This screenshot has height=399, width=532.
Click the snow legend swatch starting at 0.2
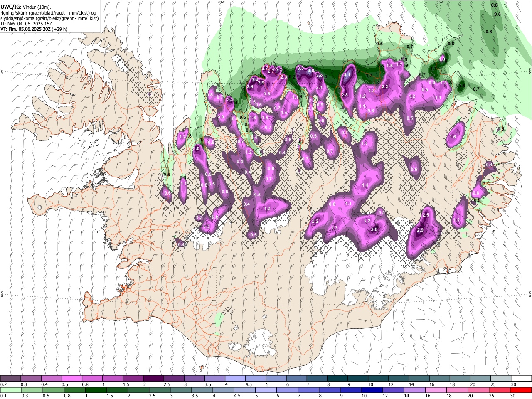(x=10, y=378)
